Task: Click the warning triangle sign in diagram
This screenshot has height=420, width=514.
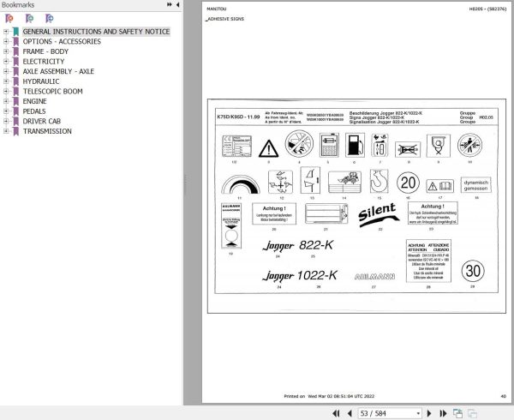Action: tap(268, 148)
